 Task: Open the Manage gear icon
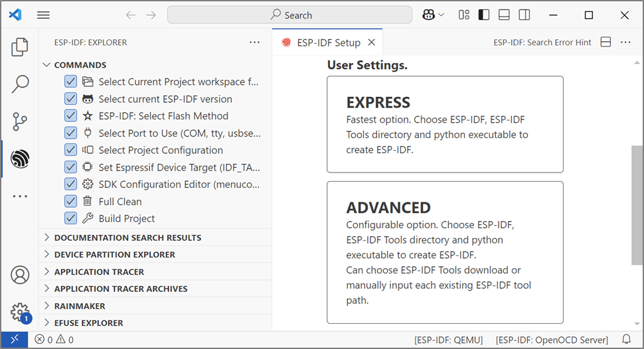point(20,313)
